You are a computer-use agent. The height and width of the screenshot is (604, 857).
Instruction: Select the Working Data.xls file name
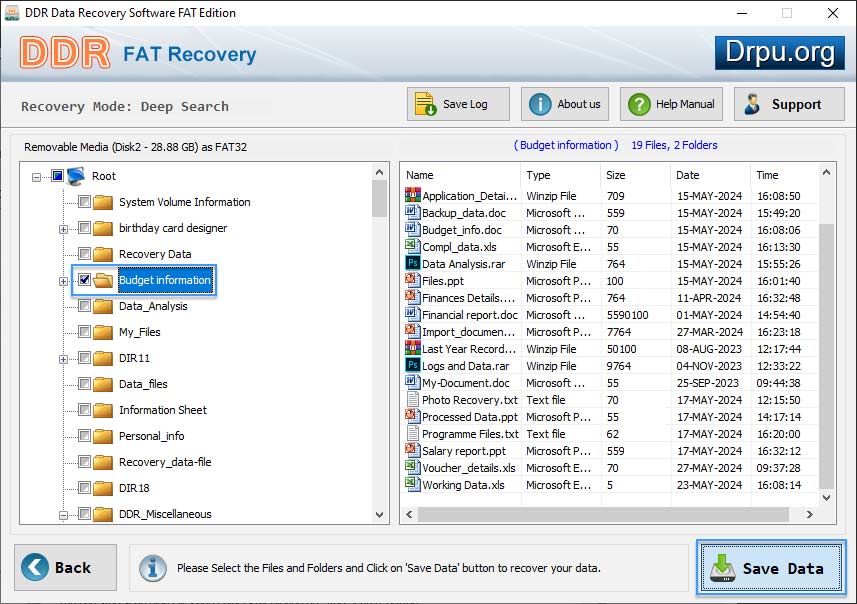[x=463, y=485]
